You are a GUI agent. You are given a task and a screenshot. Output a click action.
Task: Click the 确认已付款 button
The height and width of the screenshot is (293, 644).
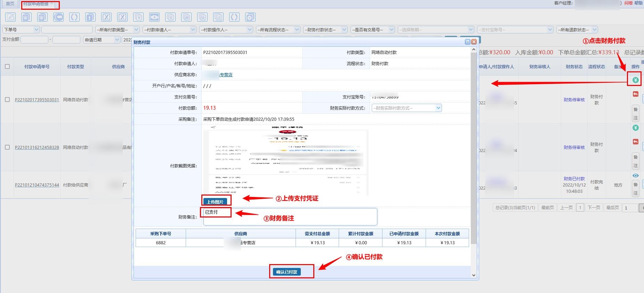point(287,272)
